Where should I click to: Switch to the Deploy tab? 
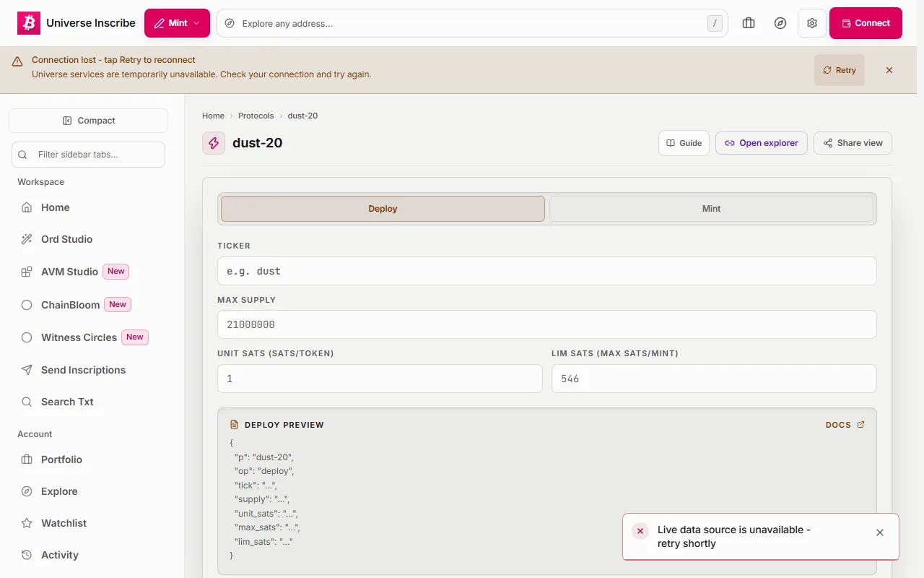(x=383, y=209)
